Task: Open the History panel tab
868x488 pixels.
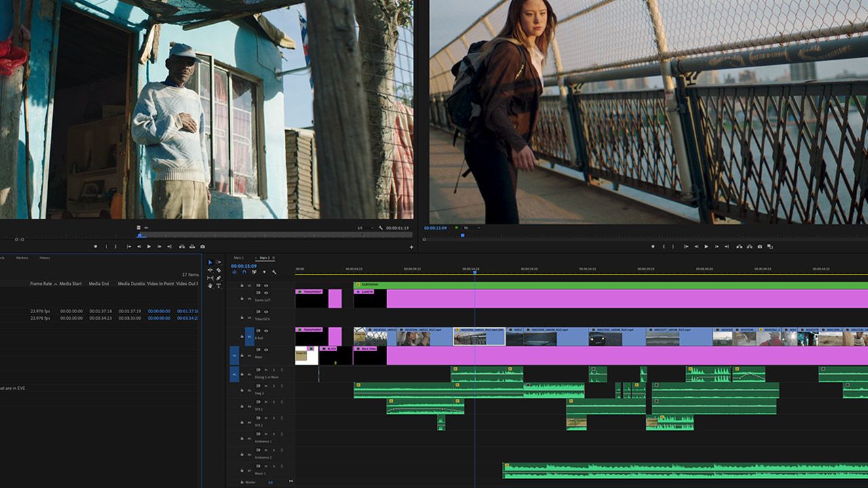Action: (x=44, y=258)
